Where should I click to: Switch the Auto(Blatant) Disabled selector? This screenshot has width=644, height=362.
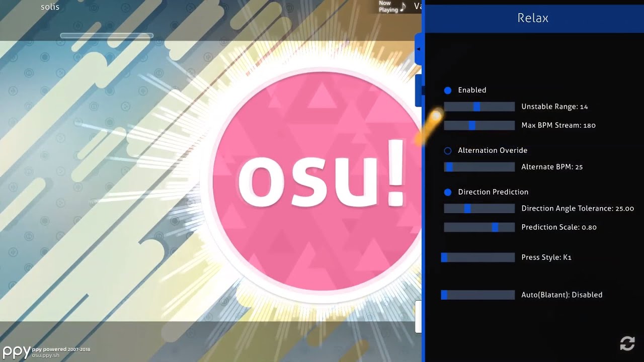[x=478, y=295]
